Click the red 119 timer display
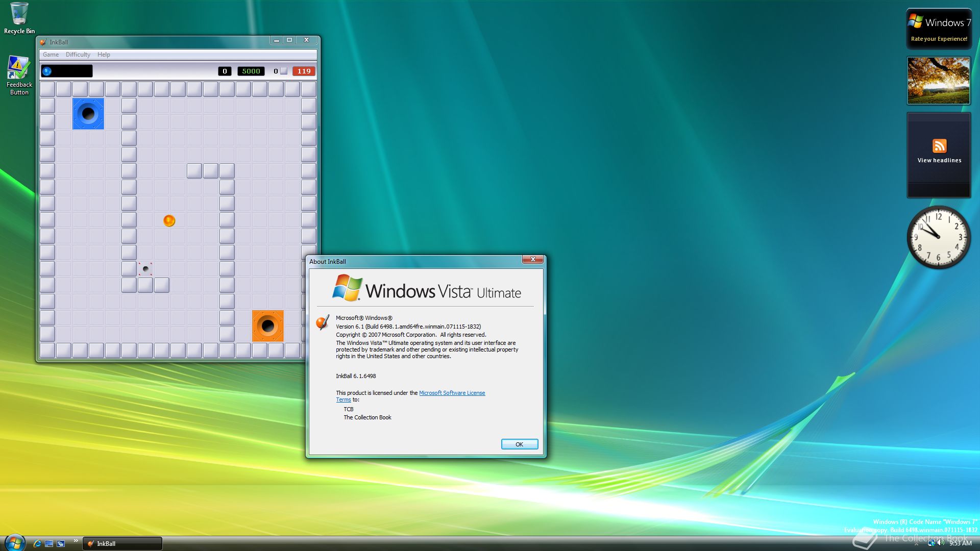 [304, 71]
